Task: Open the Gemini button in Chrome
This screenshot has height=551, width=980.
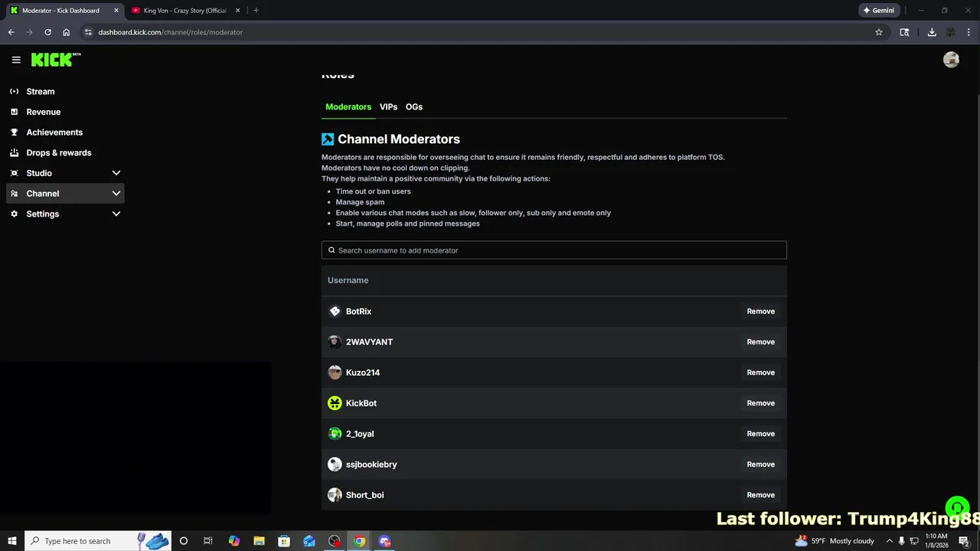Action: 879,10
